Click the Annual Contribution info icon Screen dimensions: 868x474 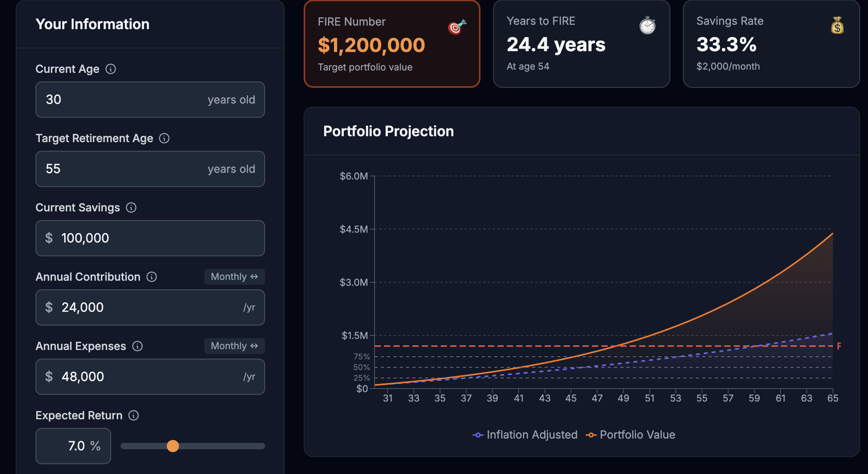click(x=151, y=277)
